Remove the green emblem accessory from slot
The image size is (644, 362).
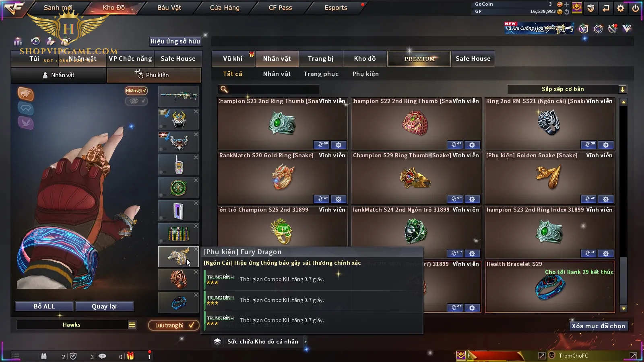point(196,180)
